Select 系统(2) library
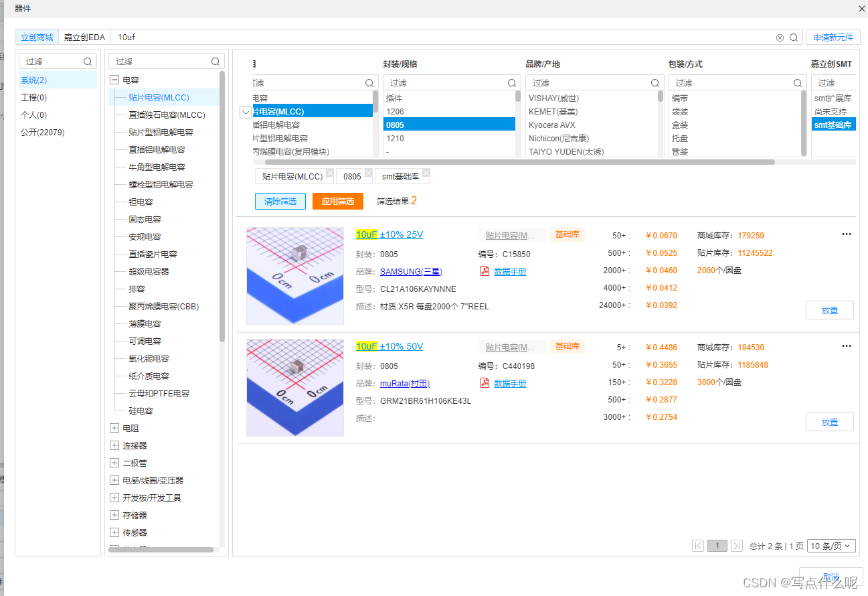Viewport: 868px width, 596px height. coord(58,80)
